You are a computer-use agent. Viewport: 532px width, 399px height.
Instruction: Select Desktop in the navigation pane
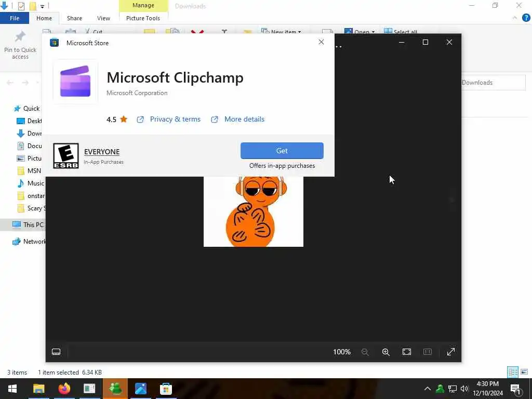tap(29, 121)
